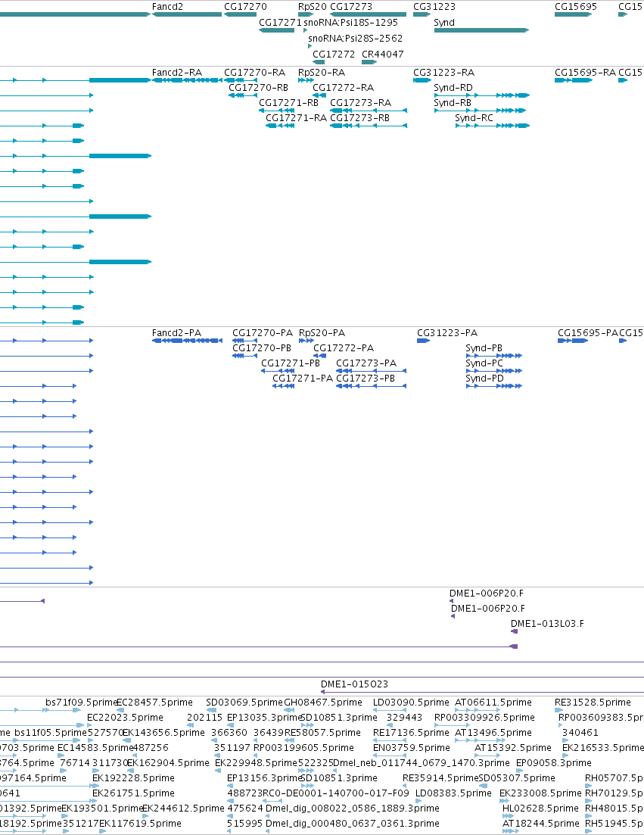Select the CG17270-PA label

click(x=263, y=333)
